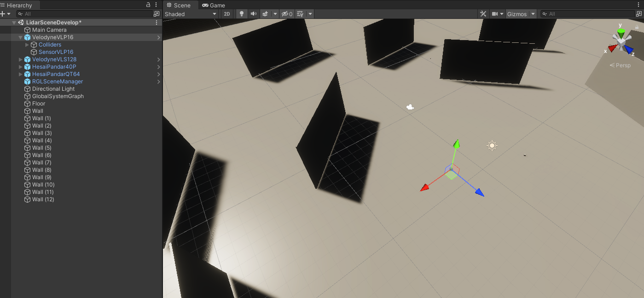Toggle 2D view mode in Scene
The image size is (644, 298).
pos(227,14)
